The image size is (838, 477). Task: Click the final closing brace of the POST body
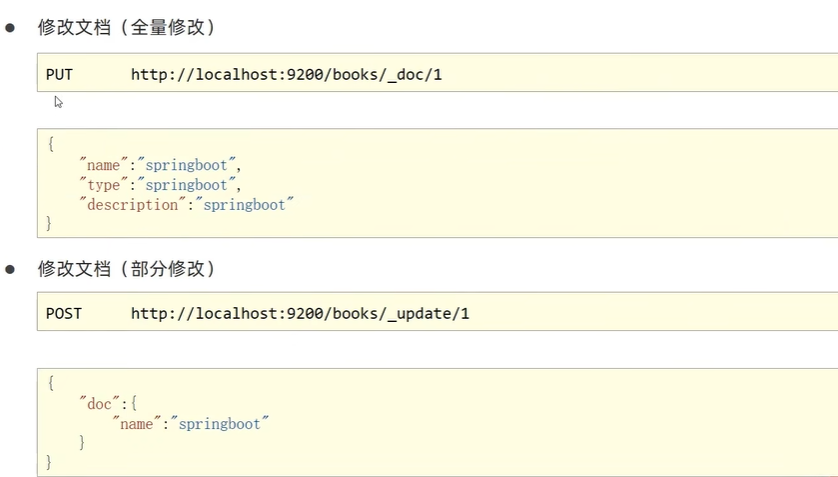pos(50,461)
